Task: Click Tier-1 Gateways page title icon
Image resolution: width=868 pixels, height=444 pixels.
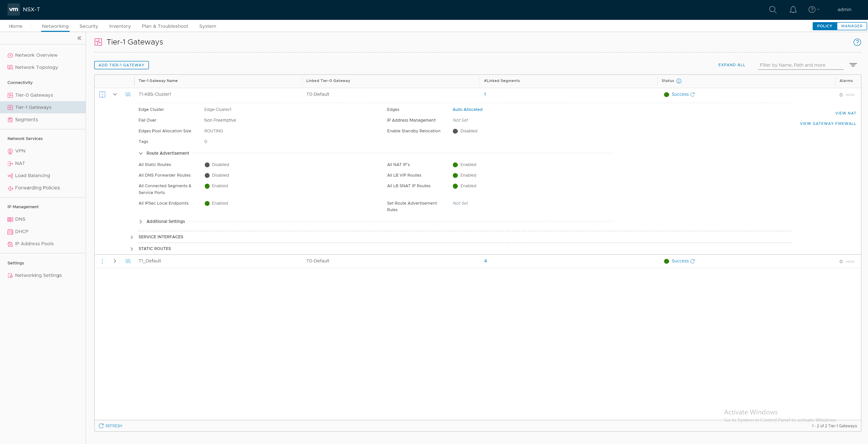Action: coord(98,42)
